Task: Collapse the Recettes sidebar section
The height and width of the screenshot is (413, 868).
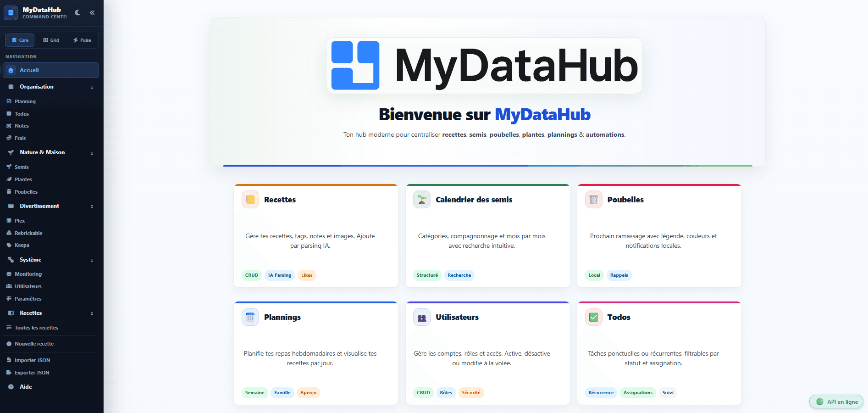Action: pos(92,313)
